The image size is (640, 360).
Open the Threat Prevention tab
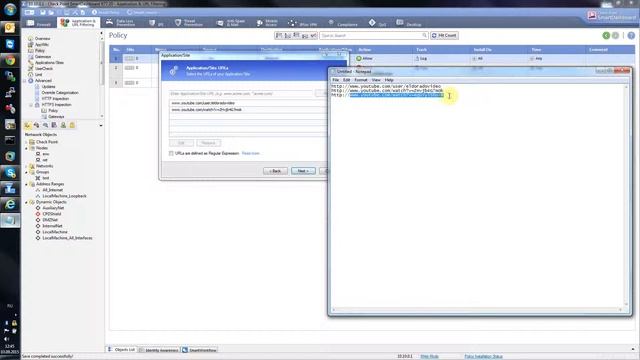(189, 23)
